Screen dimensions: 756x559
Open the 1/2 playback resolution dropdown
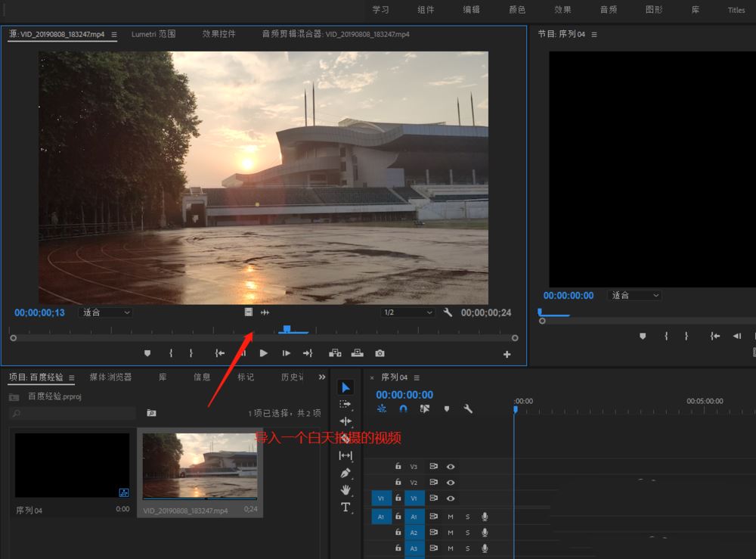pos(407,312)
